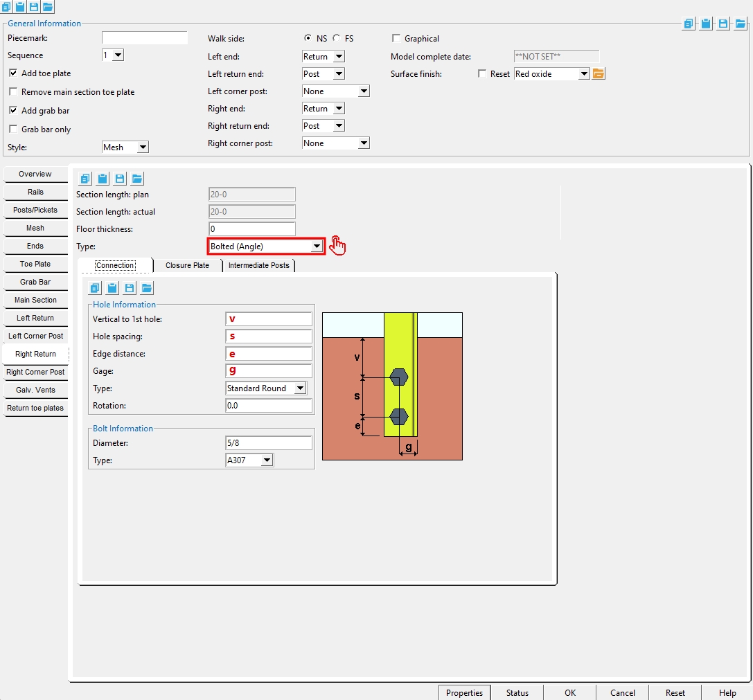Image resolution: width=753 pixels, height=700 pixels.
Task: Click the bottom Reset button
Action: click(x=675, y=693)
